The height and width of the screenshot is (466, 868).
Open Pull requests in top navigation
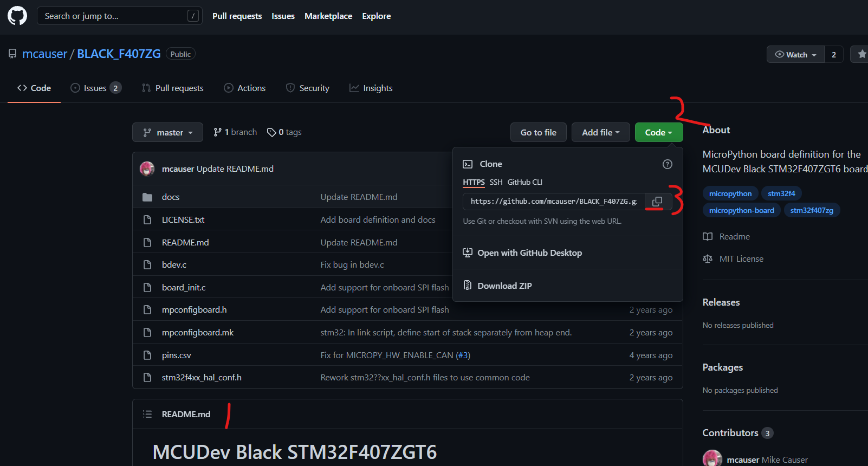tap(237, 16)
